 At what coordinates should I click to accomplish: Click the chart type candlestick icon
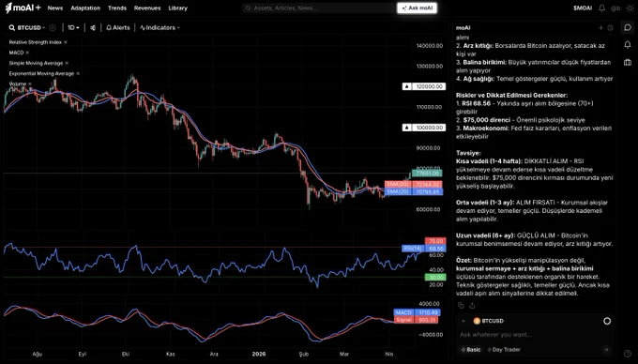[x=93, y=27]
